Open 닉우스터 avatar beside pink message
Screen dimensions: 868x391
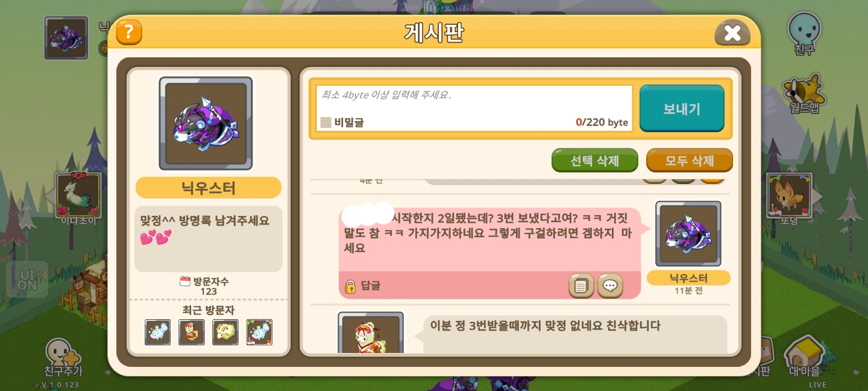(688, 234)
